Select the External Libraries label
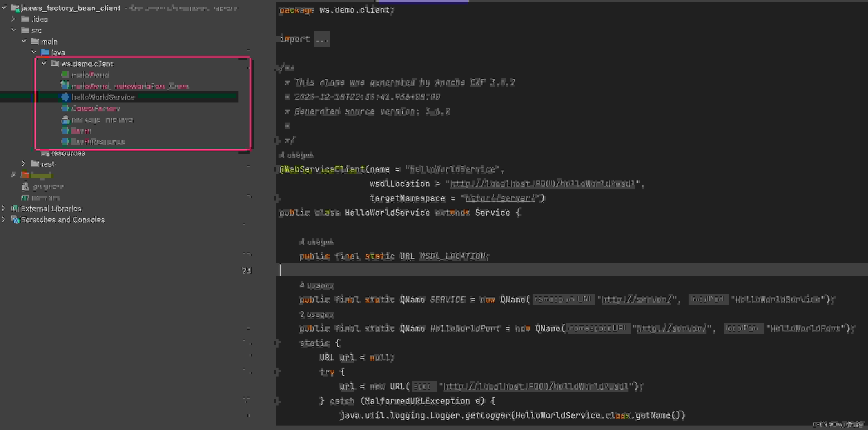868x430 pixels. tap(51, 209)
